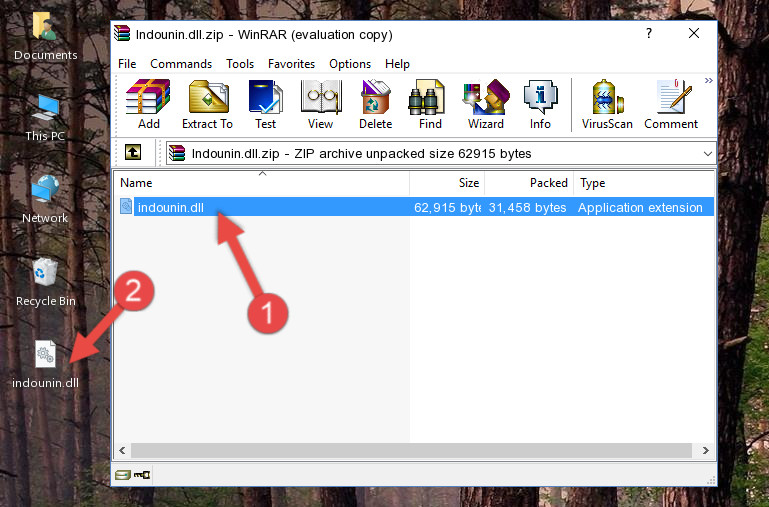This screenshot has height=507, width=769.
Task: Click the Add toolbar icon
Action: tap(148, 104)
